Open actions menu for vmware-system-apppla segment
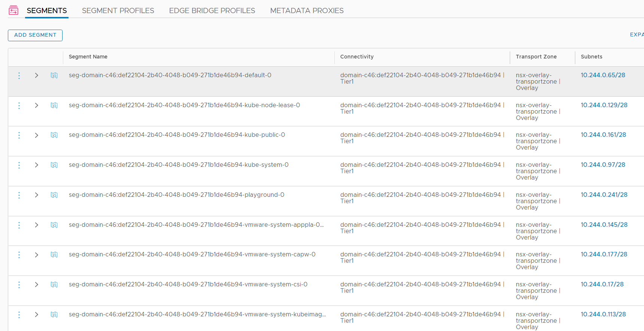This screenshot has width=644, height=331. [19, 225]
